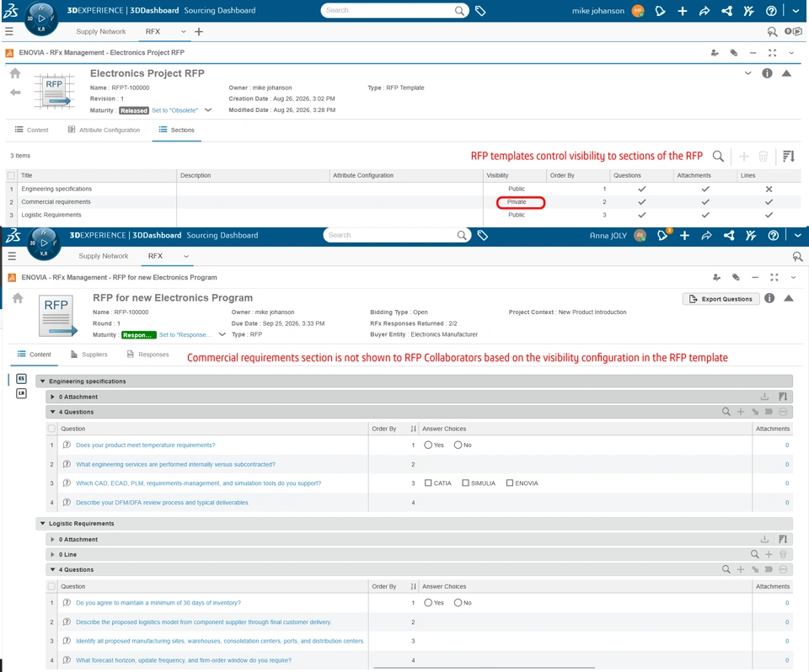The image size is (809, 672).
Task: Collapse 4 Questions under Engineering specifications
Action: click(52, 412)
